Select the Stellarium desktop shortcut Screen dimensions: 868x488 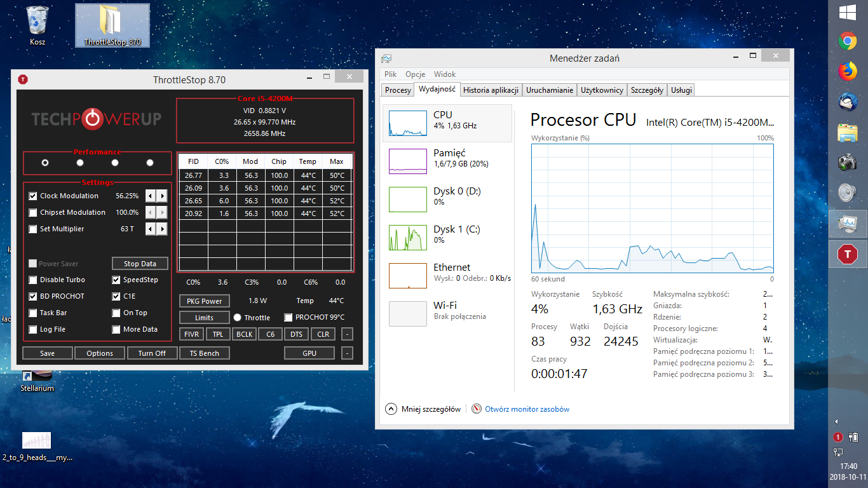37,382
